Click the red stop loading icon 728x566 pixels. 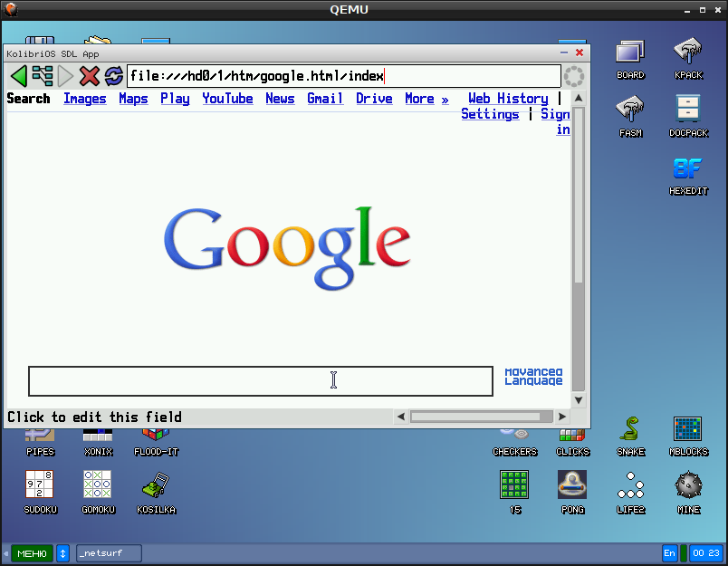coord(89,77)
